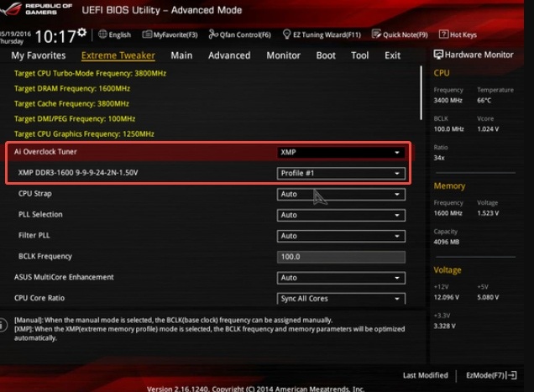The image size is (534, 392).
Task: Click Hot Keys label
Action: [463, 34]
